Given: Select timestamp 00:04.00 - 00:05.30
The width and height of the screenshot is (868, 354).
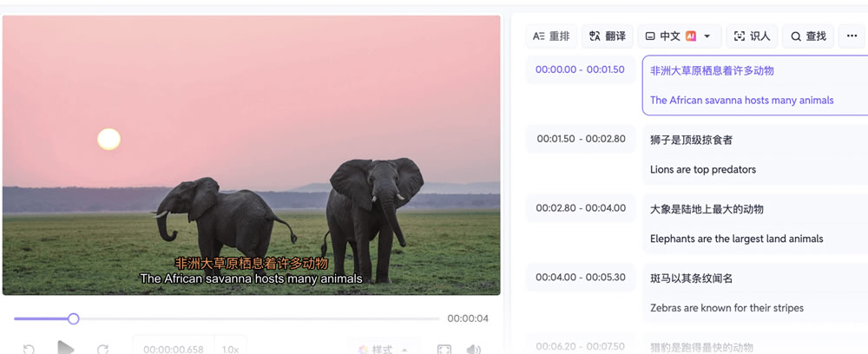Looking at the screenshot, I should pyautogui.click(x=580, y=277).
